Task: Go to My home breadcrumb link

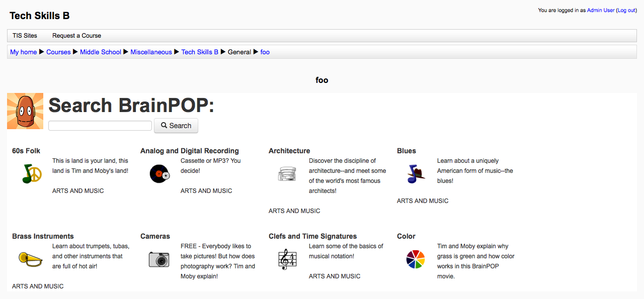Action: pyautogui.click(x=24, y=52)
